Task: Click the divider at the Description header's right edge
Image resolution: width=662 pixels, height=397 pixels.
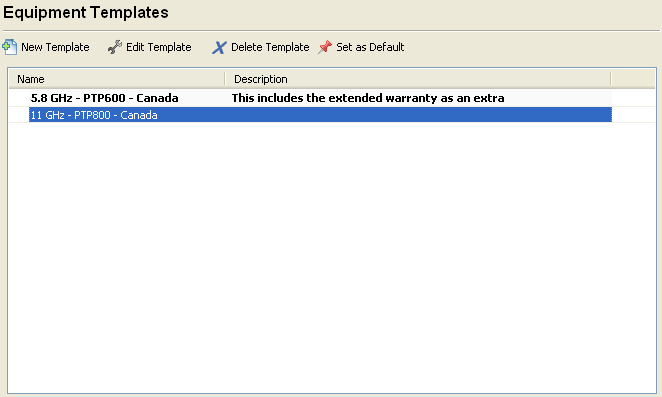Action: click(x=611, y=79)
